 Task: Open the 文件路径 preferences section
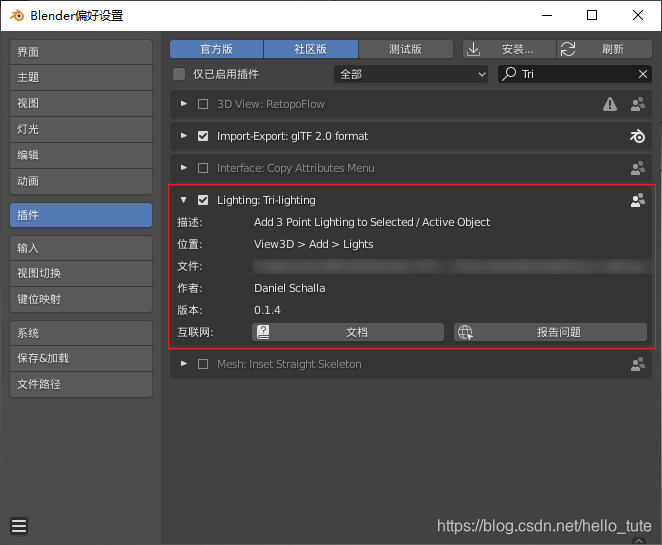tap(81, 385)
